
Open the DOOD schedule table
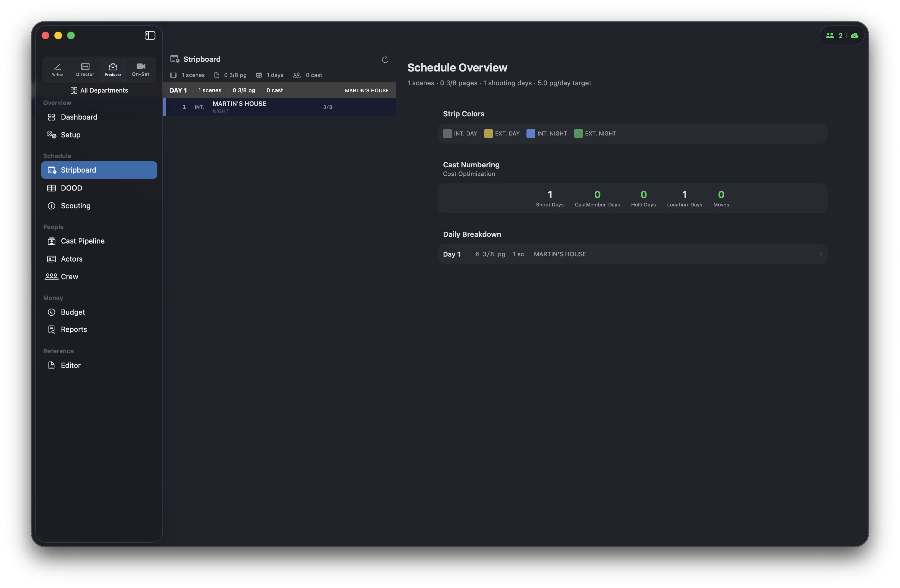pyautogui.click(x=71, y=188)
